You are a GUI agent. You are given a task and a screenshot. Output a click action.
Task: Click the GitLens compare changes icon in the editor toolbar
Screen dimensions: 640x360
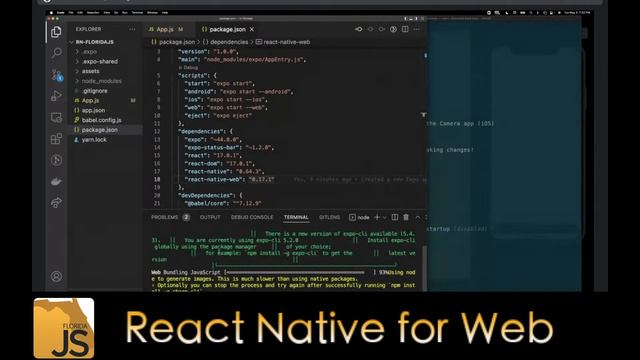(358, 29)
